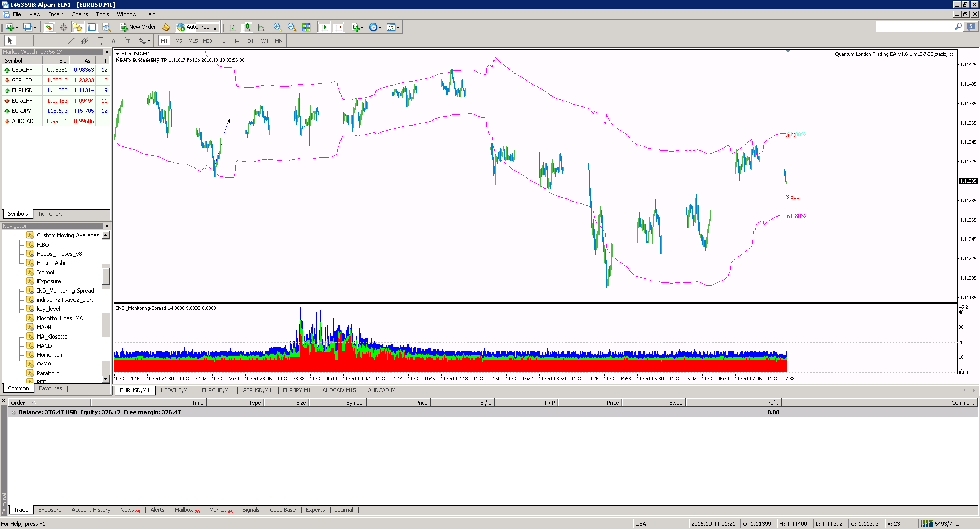Click the Zoom In magnifier icon

click(x=278, y=27)
